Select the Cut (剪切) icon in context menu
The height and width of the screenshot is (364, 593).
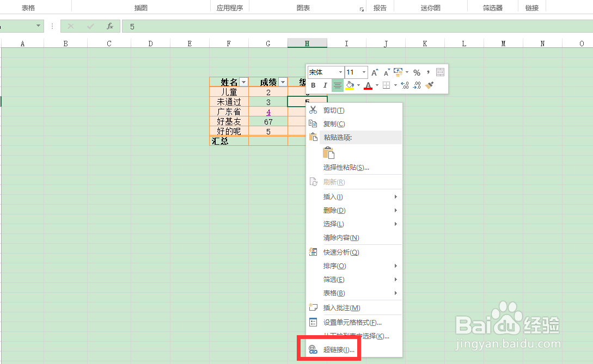click(x=314, y=110)
